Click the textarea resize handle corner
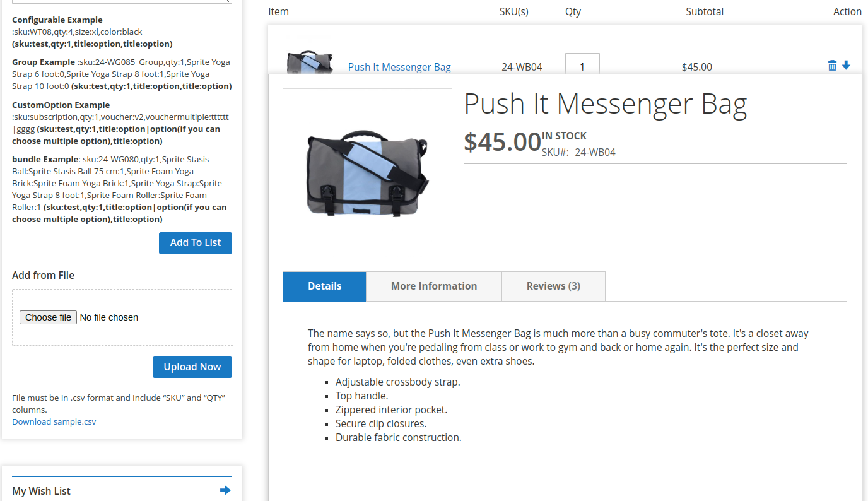The image size is (868, 501). click(229, 1)
